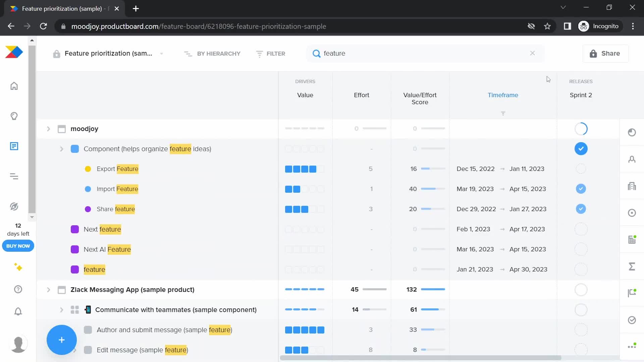Open the Chrome tab search dropdown

(563, 7)
